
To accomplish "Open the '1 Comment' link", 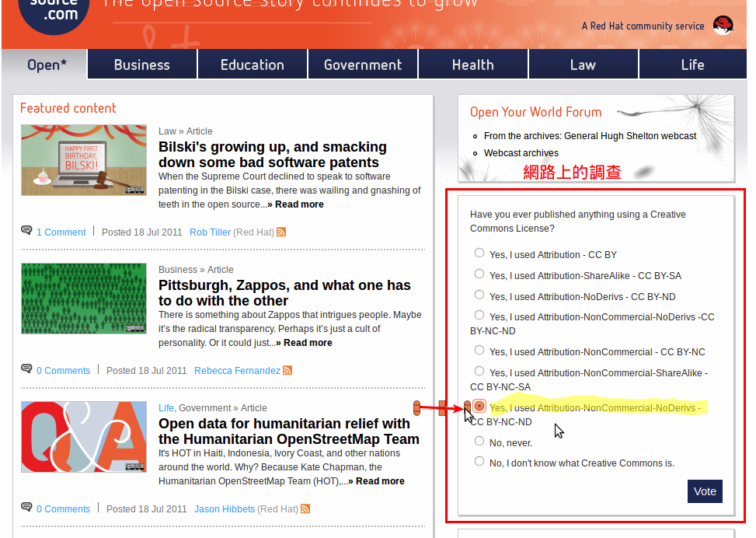I will [x=61, y=232].
